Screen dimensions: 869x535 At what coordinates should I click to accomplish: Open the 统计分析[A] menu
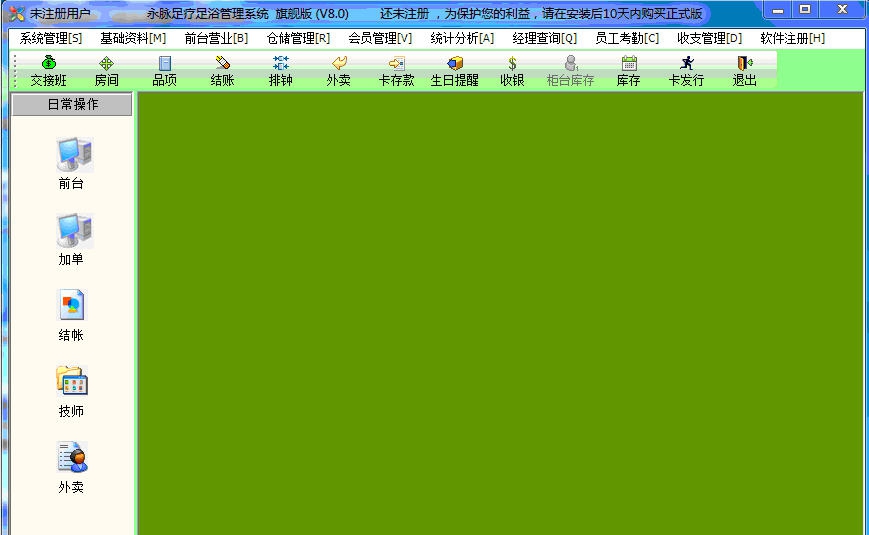click(462, 38)
